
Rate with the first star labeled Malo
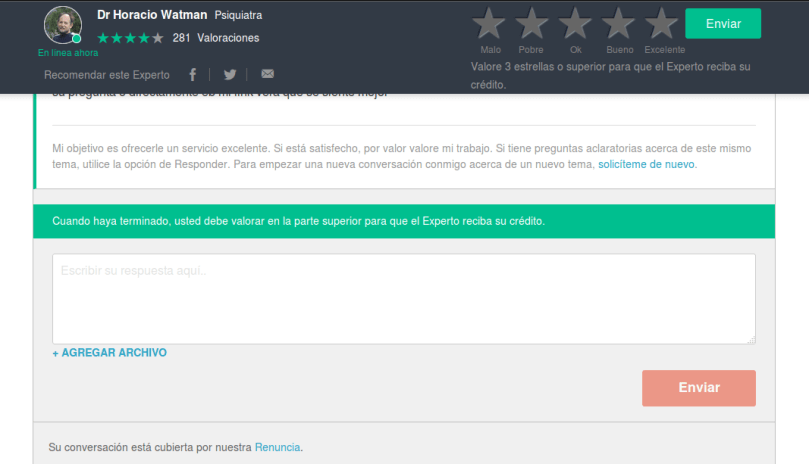click(x=490, y=24)
